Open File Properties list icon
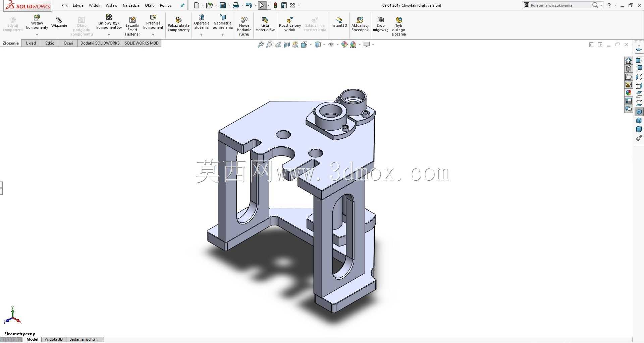The image size is (644, 343). pyautogui.click(x=284, y=5)
